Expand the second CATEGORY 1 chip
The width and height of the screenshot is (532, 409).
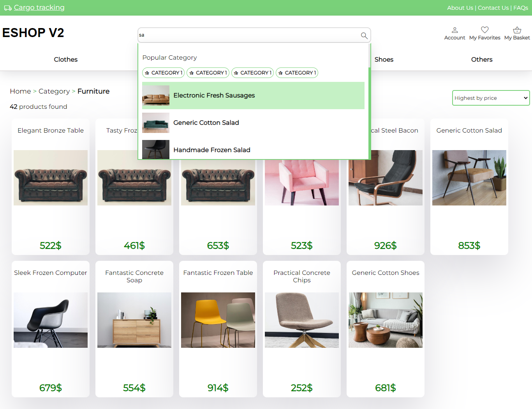pyautogui.click(x=208, y=73)
